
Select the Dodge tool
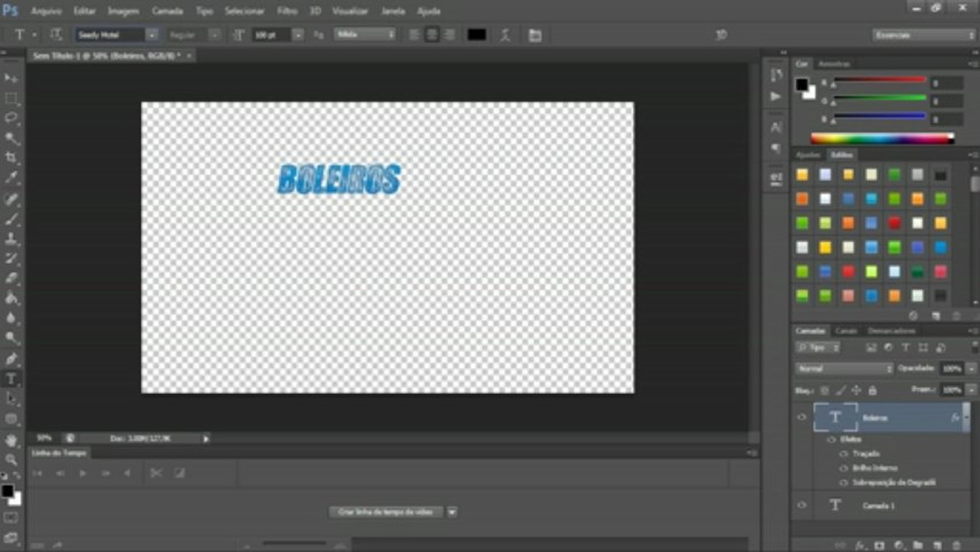coord(11,338)
